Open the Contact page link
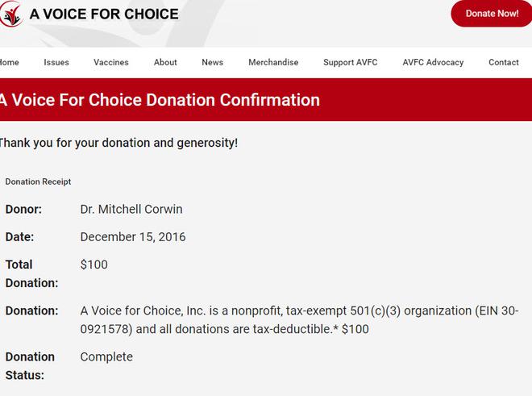The width and height of the screenshot is (532, 396). pyautogui.click(x=504, y=62)
